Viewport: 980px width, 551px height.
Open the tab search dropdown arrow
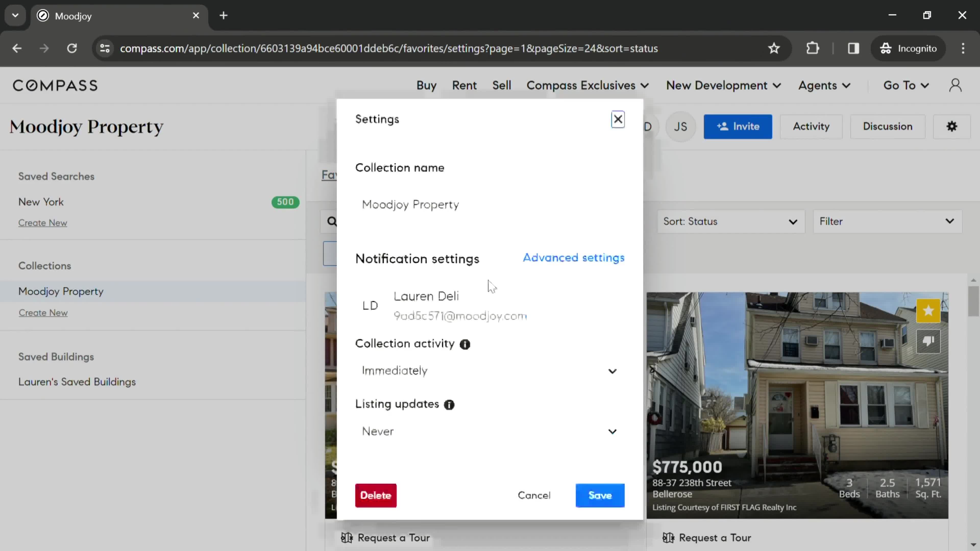15,16
